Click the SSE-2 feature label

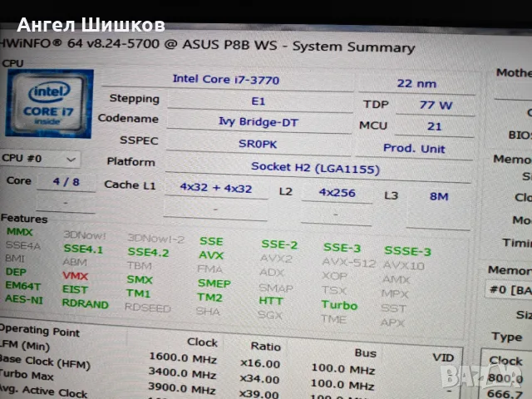(279, 244)
